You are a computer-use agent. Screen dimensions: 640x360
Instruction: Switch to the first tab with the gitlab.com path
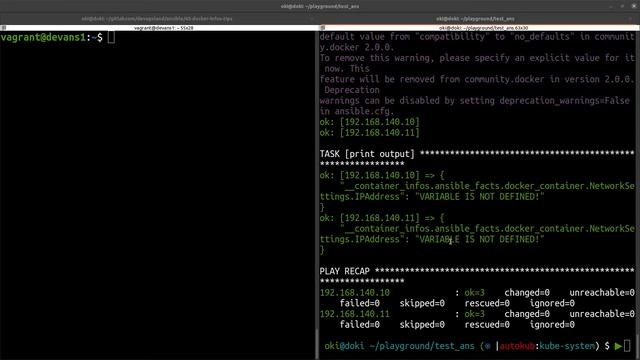(157, 19)
